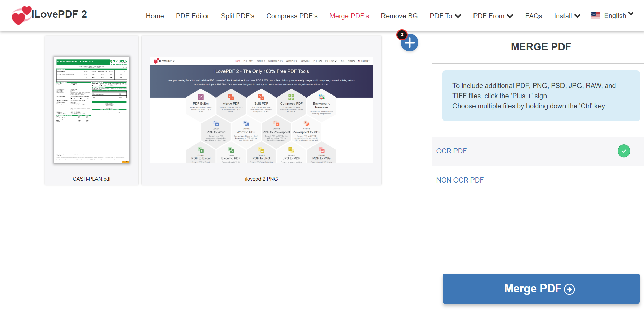Click the ILovePDF 2 brand name text
This screenshot has width=644, height=312.
(59, 14)
